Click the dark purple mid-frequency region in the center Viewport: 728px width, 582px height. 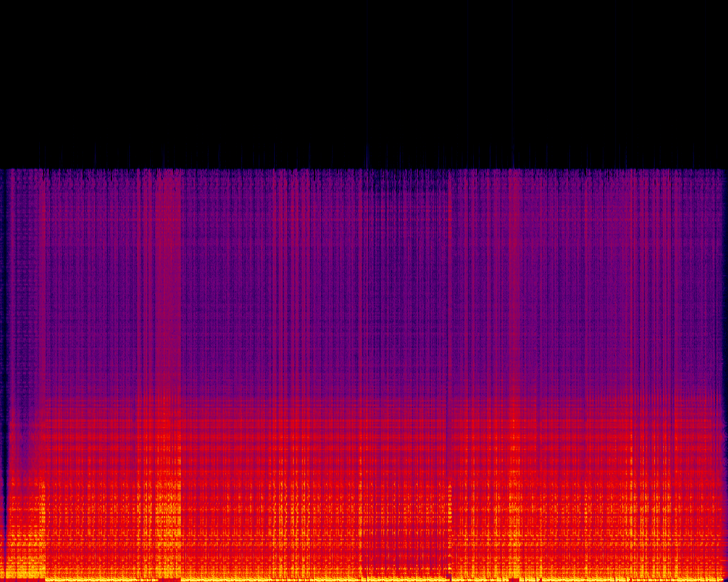[x=341, y=313]
